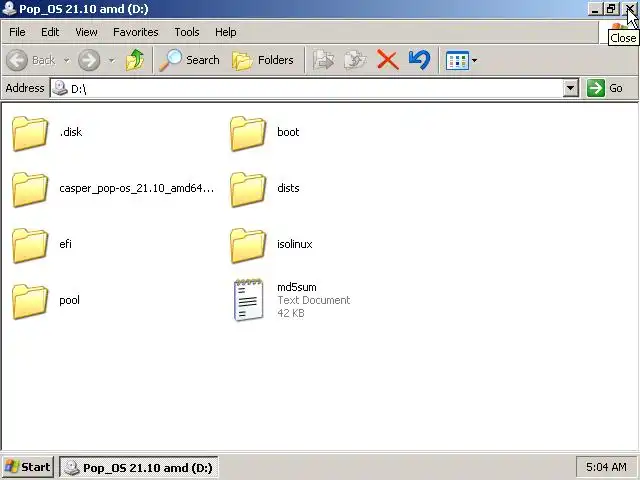This screenshot has width=640, height=480.
Task: Click the Move To toolbar icon
Action: point(323,60)
